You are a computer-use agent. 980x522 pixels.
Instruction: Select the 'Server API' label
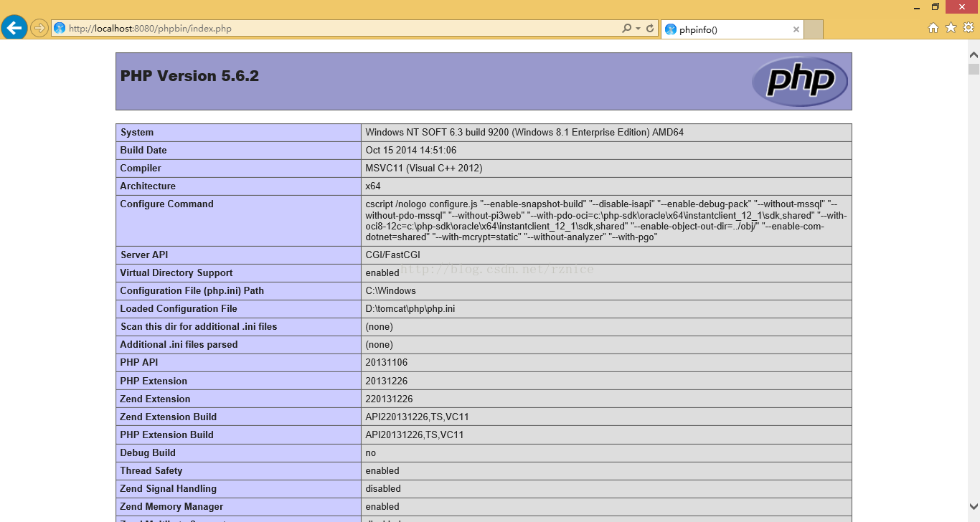145,255
